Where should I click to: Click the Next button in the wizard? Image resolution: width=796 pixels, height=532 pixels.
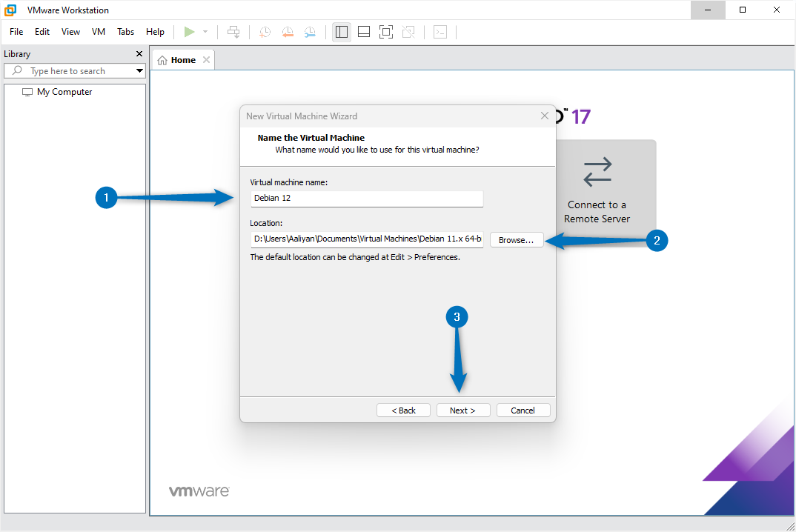point(463,410)
